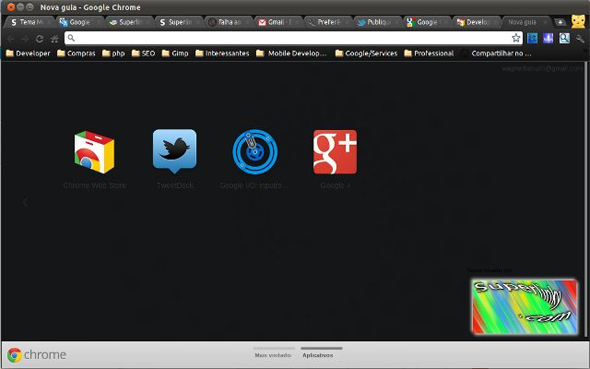Viewport: 590px width, 369px height.
Task: Launch the TweetDeck app
Action: tap(175, 152)
